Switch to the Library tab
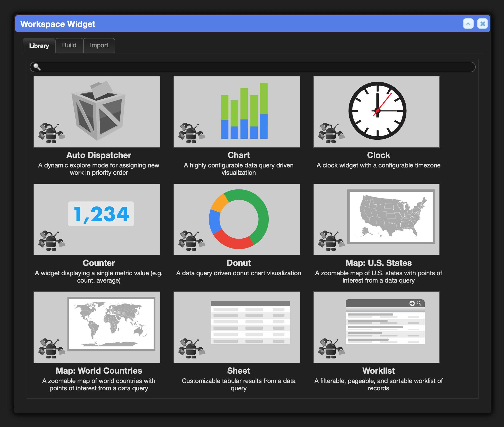This screenshot has width=504, height=427. pyautogui.click(x=39, y=46)
